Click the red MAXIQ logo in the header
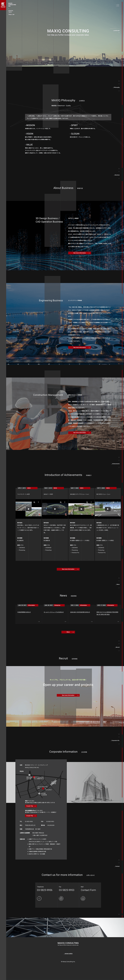 [3, 5]
